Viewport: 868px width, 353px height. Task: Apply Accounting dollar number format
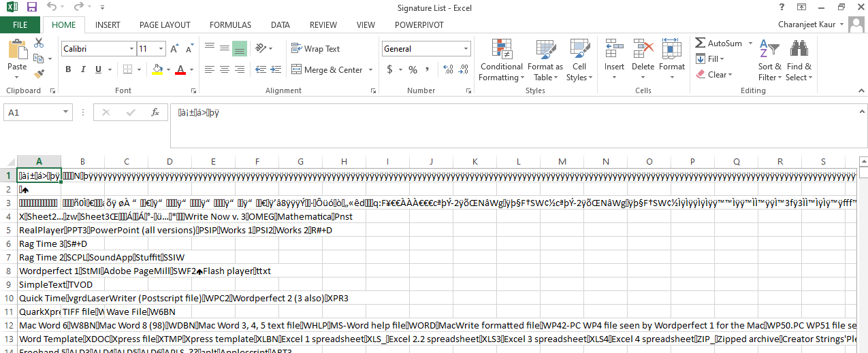tap(389, 69)
